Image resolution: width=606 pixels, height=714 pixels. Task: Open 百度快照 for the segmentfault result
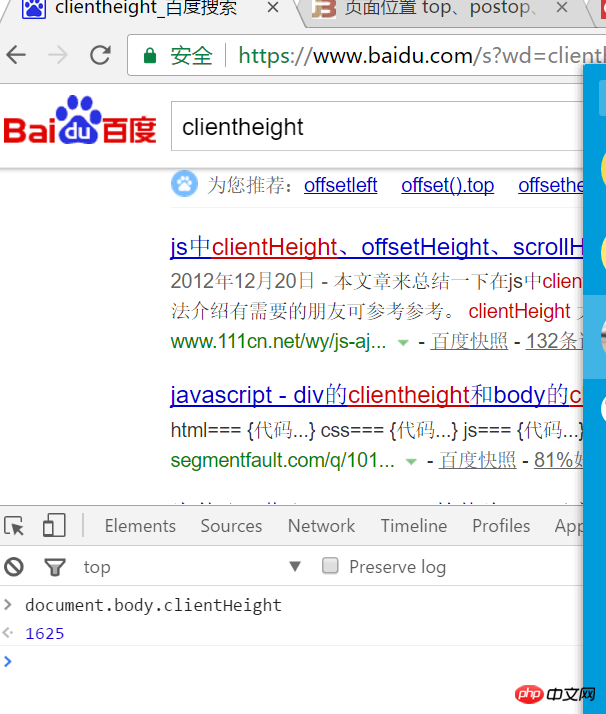478,460
